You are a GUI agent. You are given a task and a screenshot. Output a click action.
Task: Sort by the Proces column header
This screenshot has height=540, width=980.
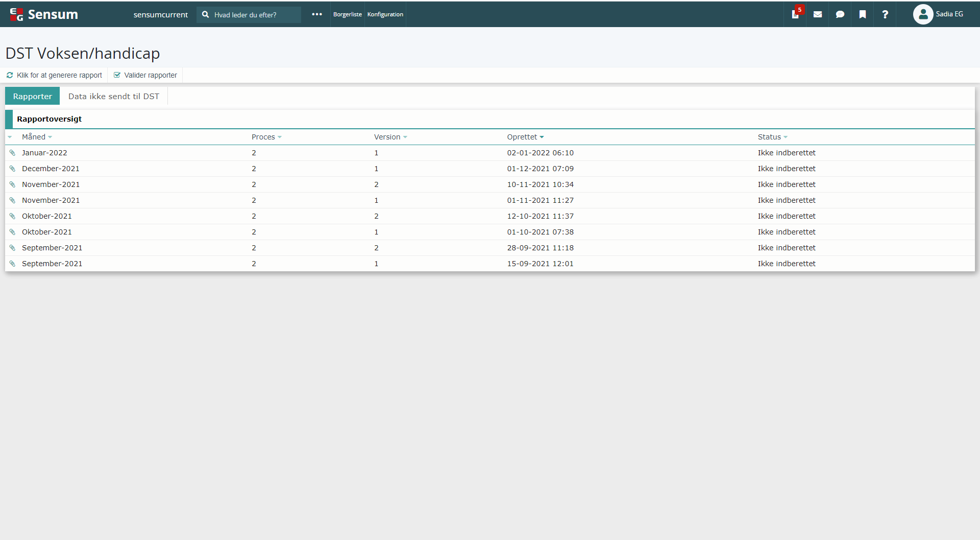pyautogui.click(x=266, y=137)
